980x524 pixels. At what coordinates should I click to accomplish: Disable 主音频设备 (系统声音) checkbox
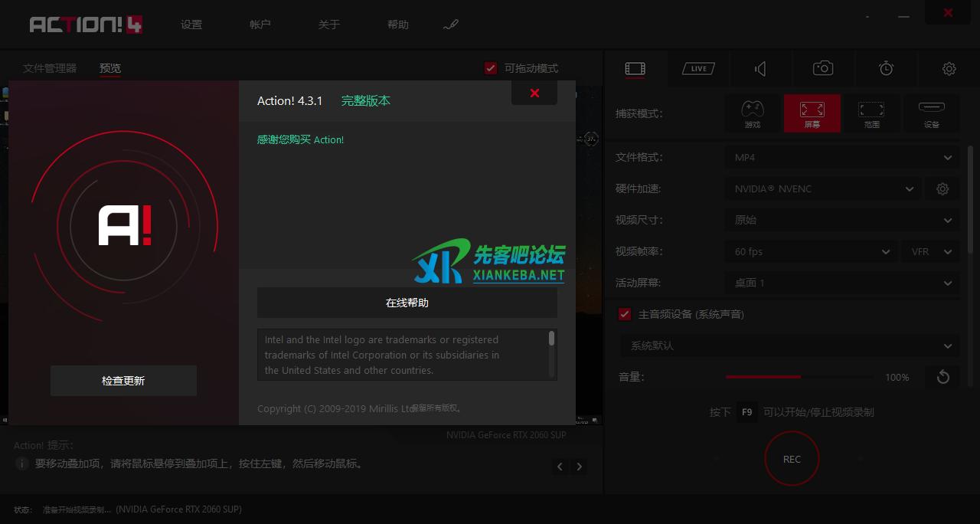coord(625,313)
